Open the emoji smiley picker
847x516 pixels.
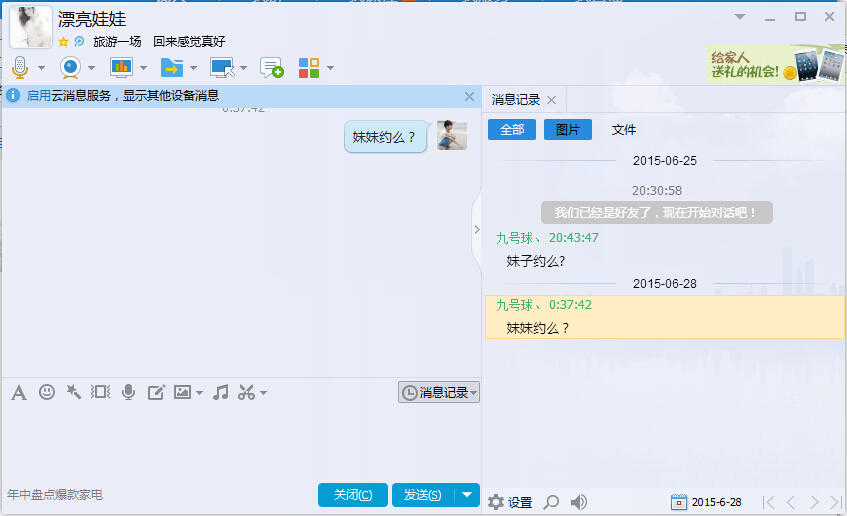(x=47, y=392)
